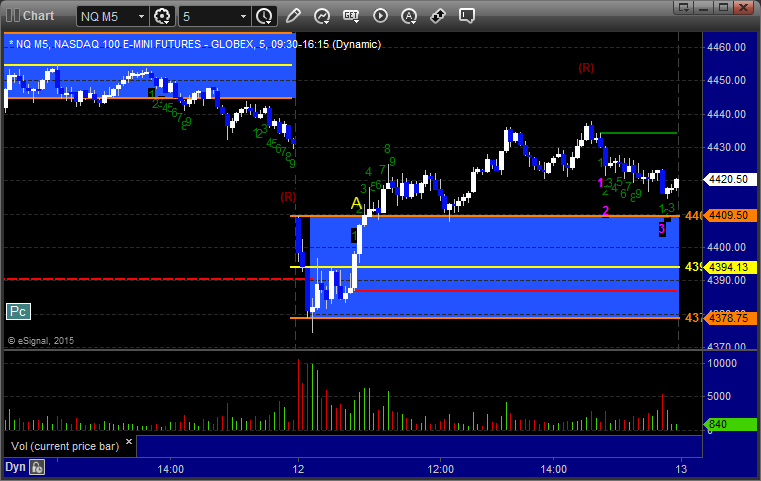Click the dark red (R) label near 4453
761x481 pixels.
click(x=586, y=68)
